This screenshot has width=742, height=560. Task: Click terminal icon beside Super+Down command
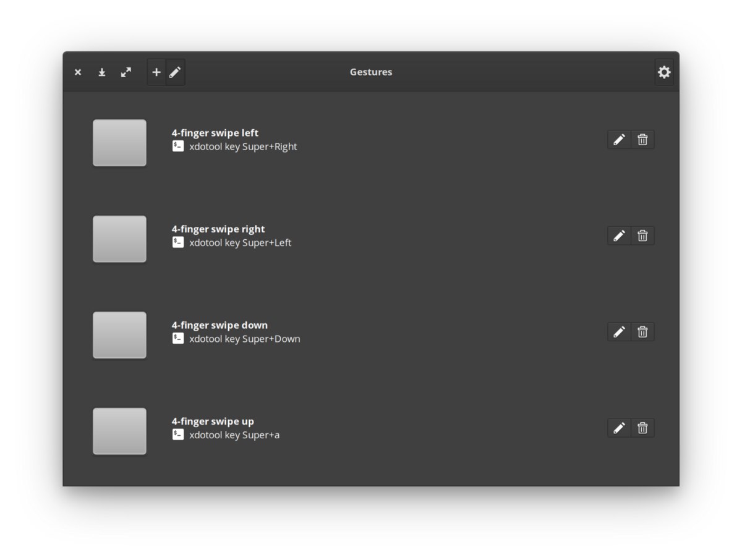coord(178,338)
